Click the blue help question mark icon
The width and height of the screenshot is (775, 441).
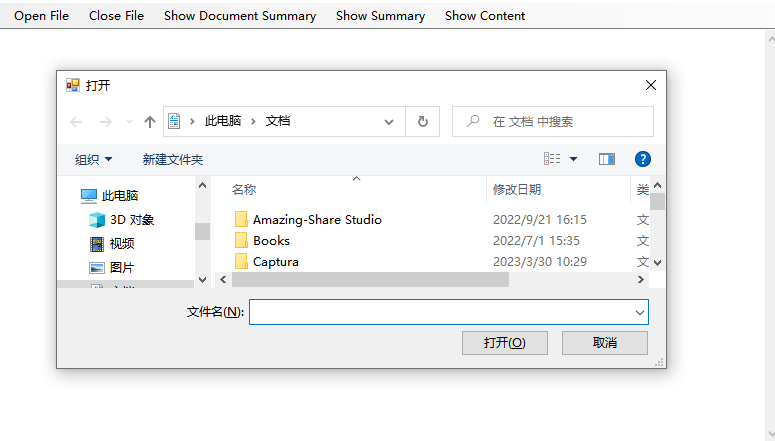(643, 159)
